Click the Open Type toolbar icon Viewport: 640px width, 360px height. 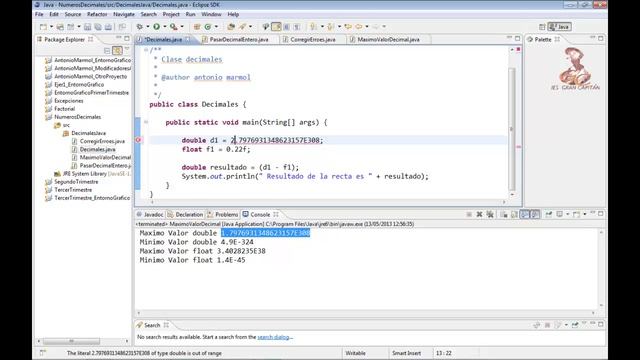tap(231, 27)
